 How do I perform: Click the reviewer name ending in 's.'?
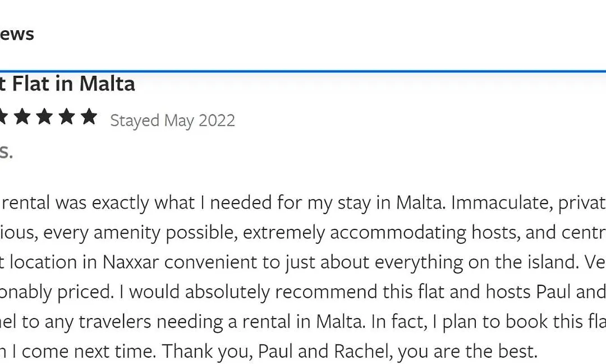(x=6, y=152)
